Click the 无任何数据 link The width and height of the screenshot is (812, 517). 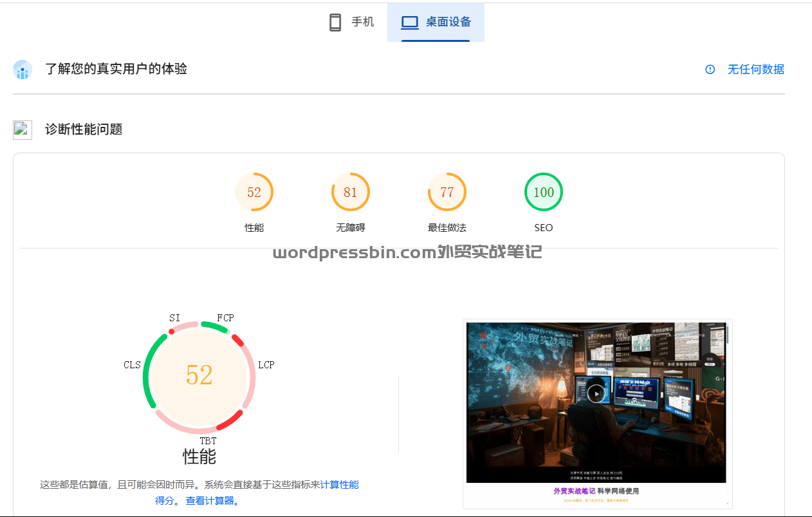(755, 70)
